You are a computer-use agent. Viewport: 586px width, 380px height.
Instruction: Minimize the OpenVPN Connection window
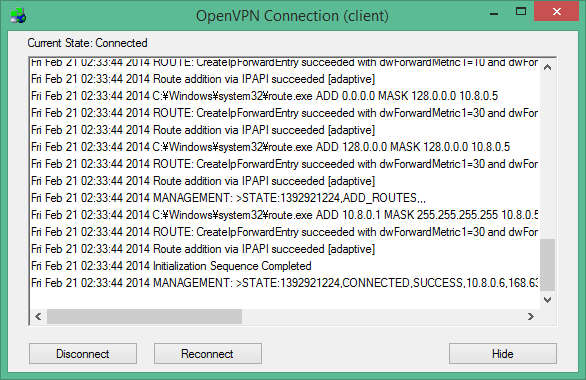pyautogui.click(x=494, y=13)
